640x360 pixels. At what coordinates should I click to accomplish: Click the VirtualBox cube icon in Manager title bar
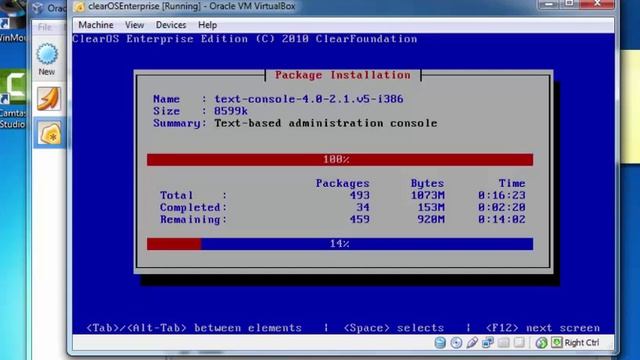(x=38, y=8)
